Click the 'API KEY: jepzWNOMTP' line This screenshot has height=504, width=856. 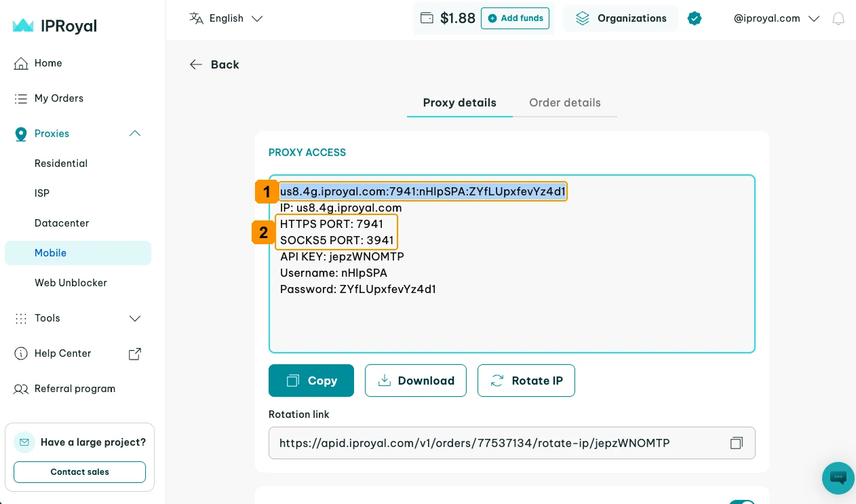click(342, 256)
